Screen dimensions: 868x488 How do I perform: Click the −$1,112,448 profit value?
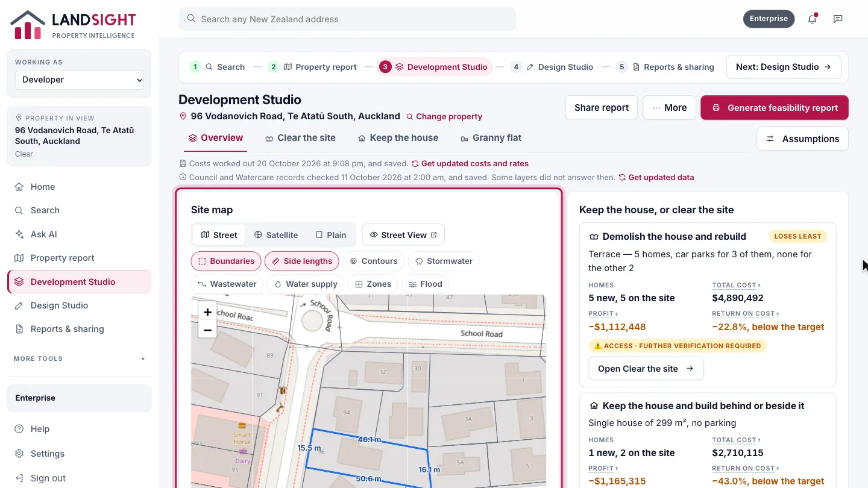point(617,327)
